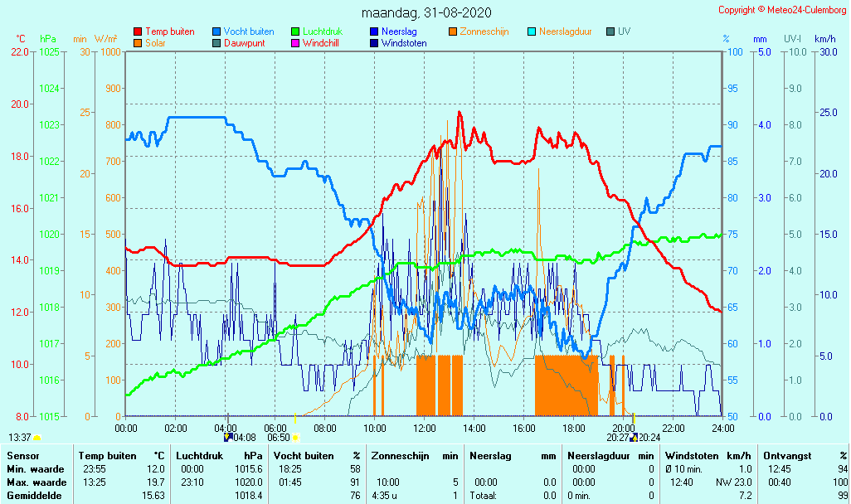This screenshot has width=851, height=504.
Task: Click the moon icon beside 04:08
Action: coord(228,437)
